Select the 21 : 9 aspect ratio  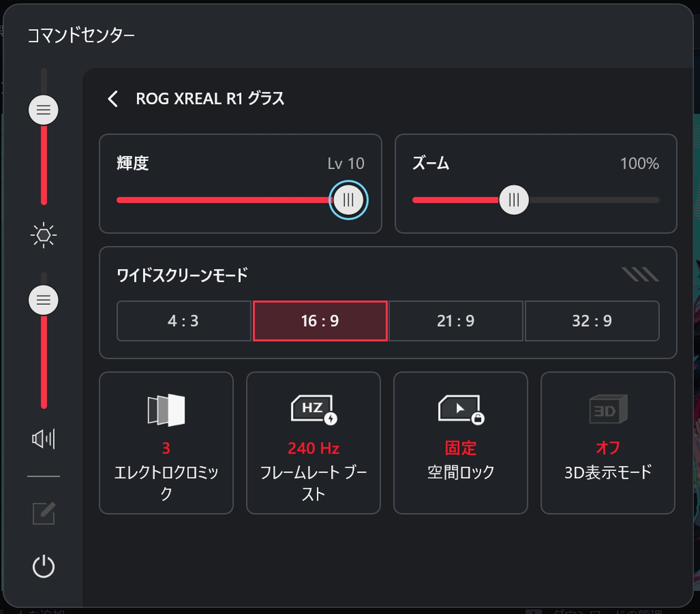coord(456,321)
